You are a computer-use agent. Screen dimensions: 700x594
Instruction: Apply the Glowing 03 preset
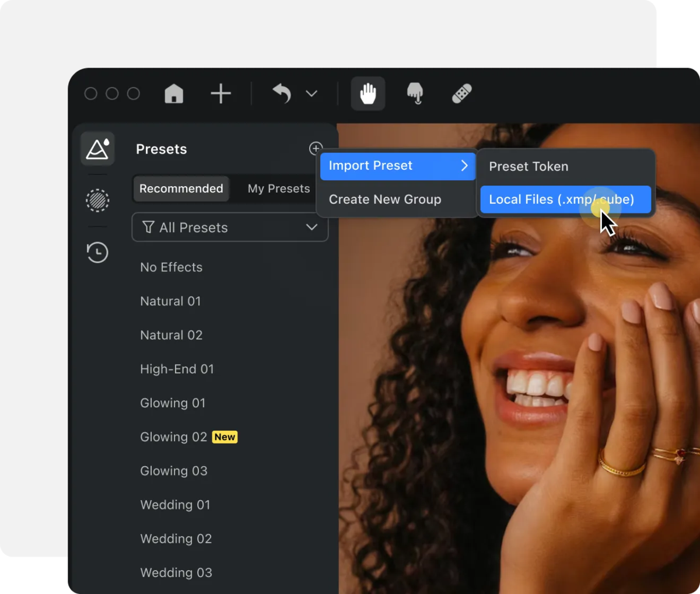tap(174, 471)
